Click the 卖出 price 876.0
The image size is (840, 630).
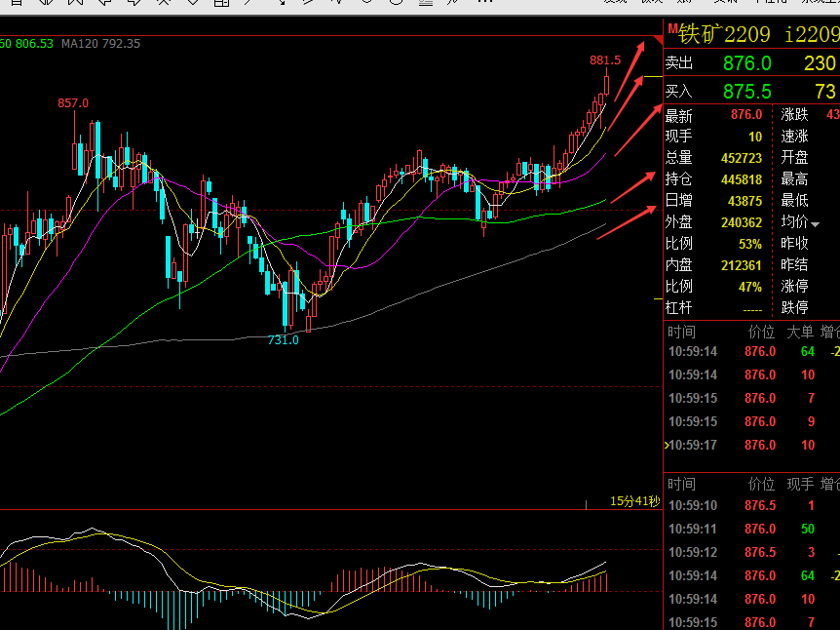pyautogui.click(x=746, y=63)
